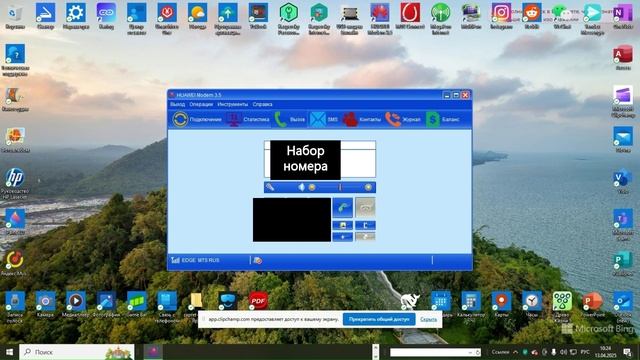
Task: Open the Instagram desktop icon
Action: [501, 17]
